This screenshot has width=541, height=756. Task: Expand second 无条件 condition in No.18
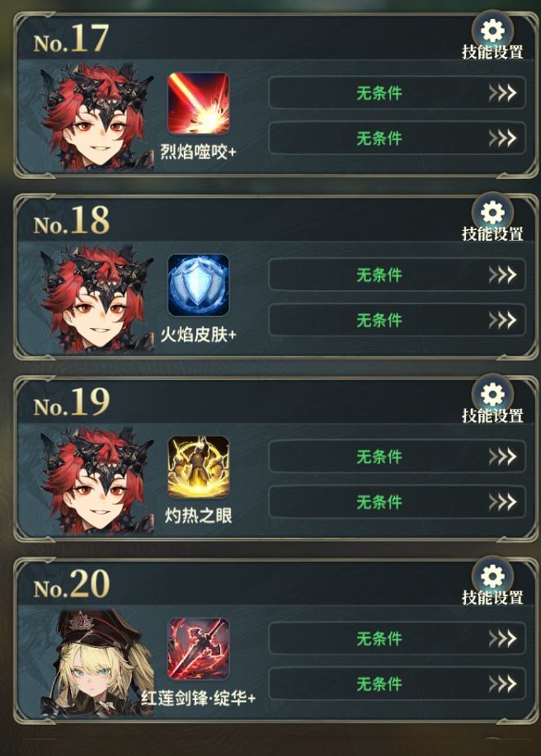pyautogui.click(x=397, y=320)
